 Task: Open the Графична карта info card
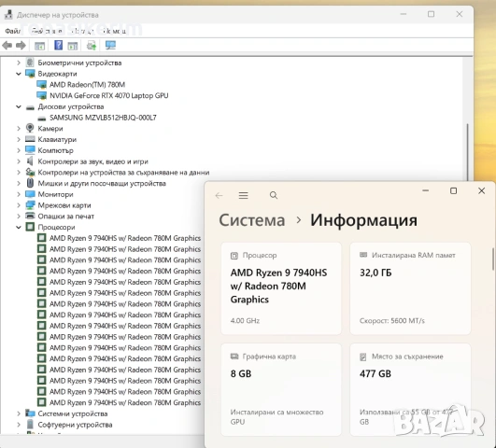point(281,389)
